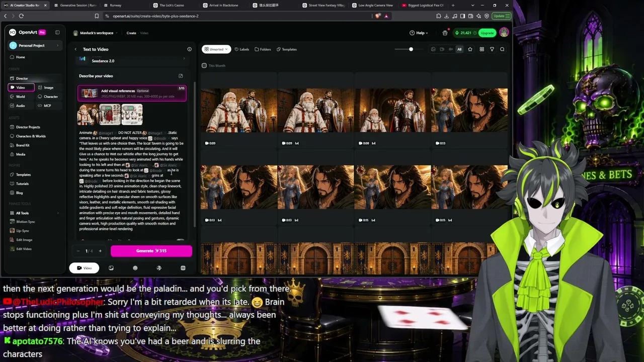The image size is (644, 362).
Task: Filter gallery by videos only
Action: (x=442, y=49)
